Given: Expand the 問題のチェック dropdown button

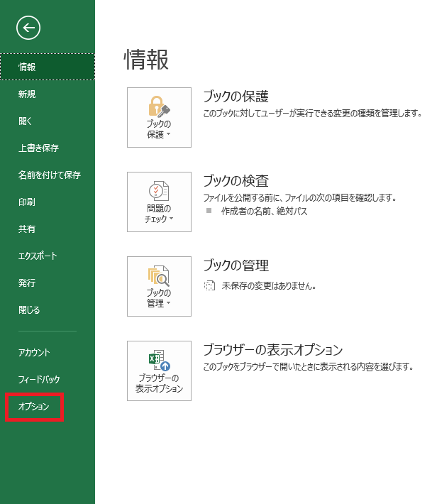Looking at the screenshot, I should click(159, 202).
